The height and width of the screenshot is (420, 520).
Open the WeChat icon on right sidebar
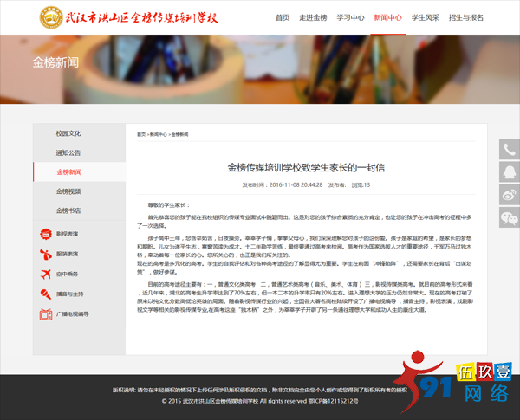(509, 217)
